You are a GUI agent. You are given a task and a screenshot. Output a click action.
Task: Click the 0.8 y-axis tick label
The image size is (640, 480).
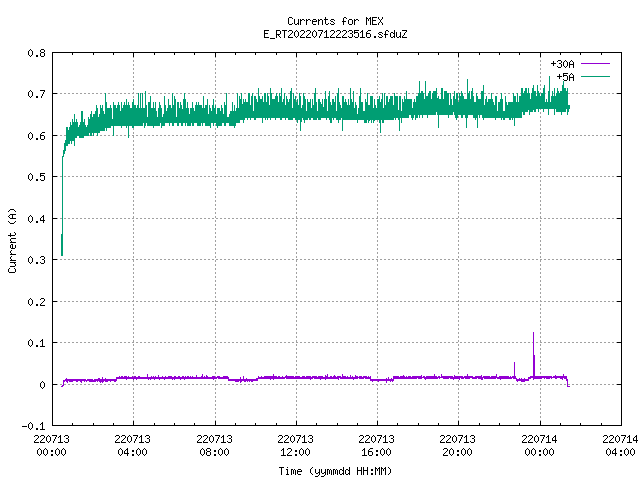tap(36, 53)
